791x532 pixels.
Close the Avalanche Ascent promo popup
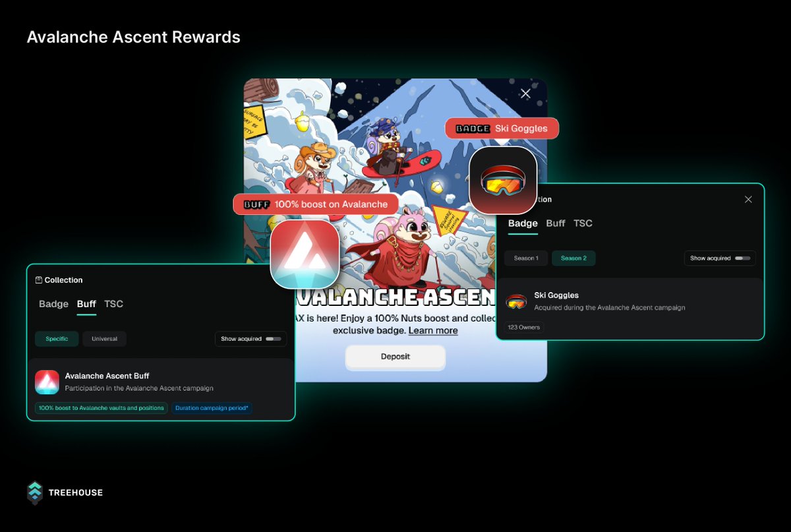(x=525, y=94)
